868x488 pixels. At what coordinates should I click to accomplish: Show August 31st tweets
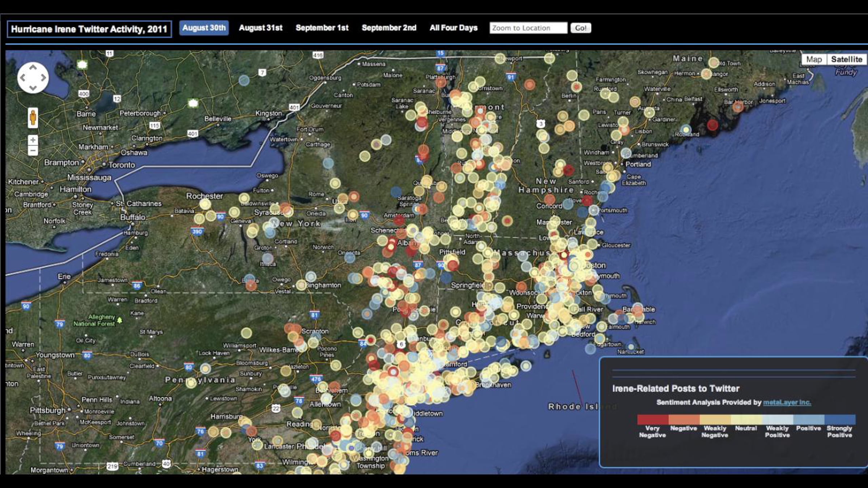point(260,28)
